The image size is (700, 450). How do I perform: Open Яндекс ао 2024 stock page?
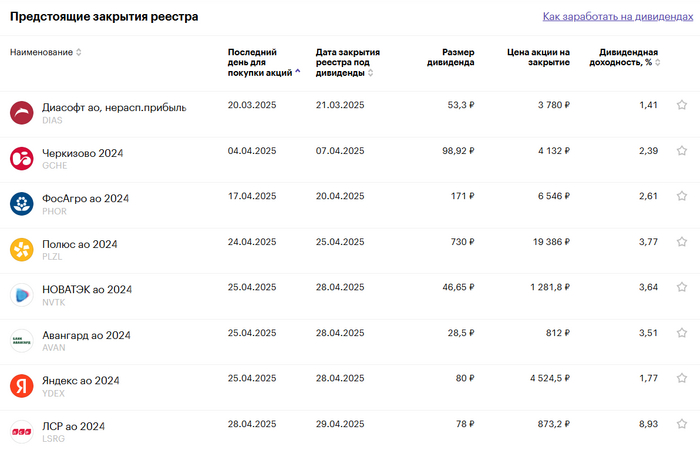(81, 380)
